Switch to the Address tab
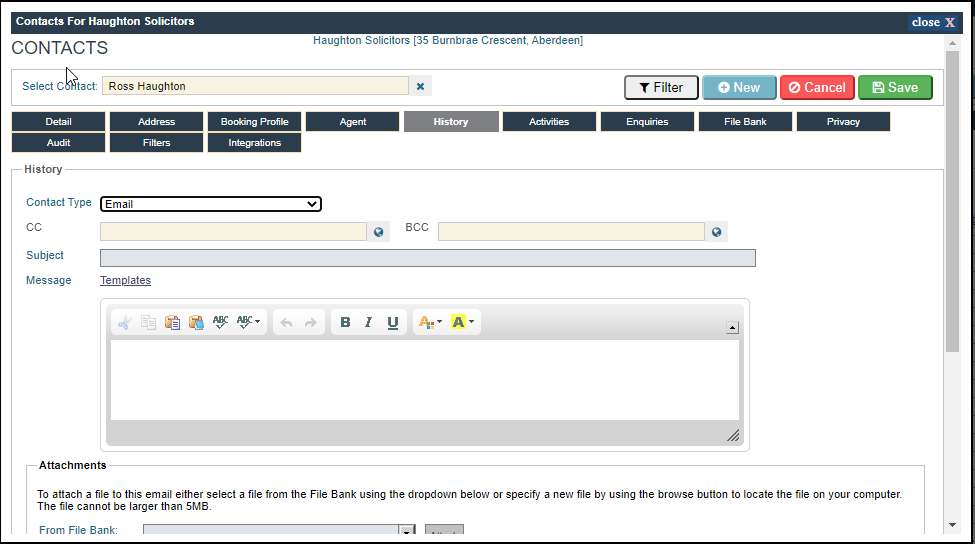This screenshot has width=975, height=544. [x=157, y=122]
